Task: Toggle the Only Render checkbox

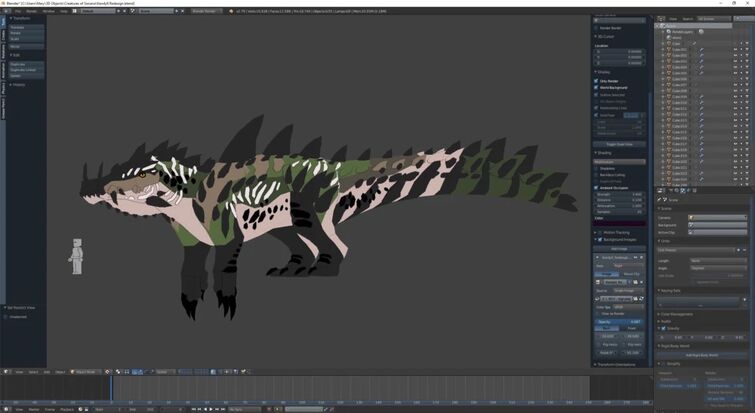Action: (x=597, y=81)
